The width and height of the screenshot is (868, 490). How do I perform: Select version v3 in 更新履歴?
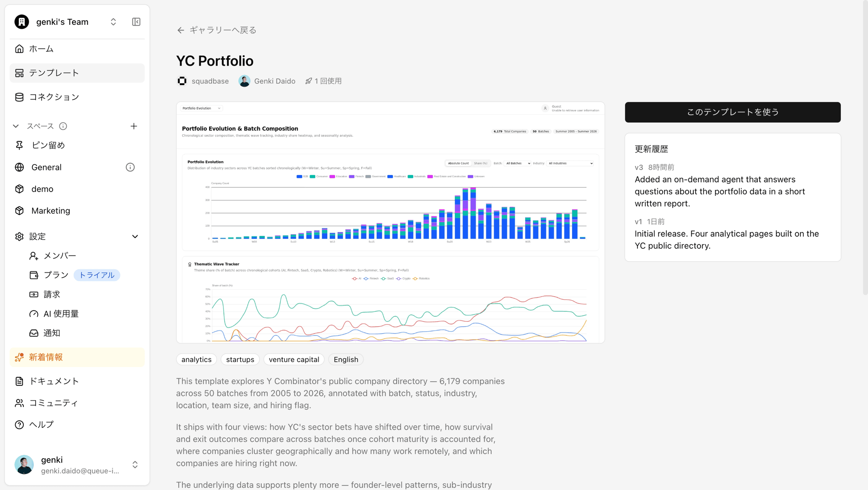639,167
